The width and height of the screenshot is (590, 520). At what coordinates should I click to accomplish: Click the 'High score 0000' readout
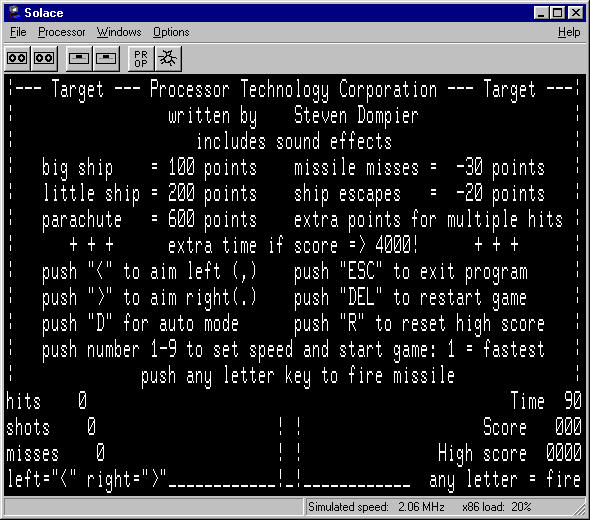(510, 453)
